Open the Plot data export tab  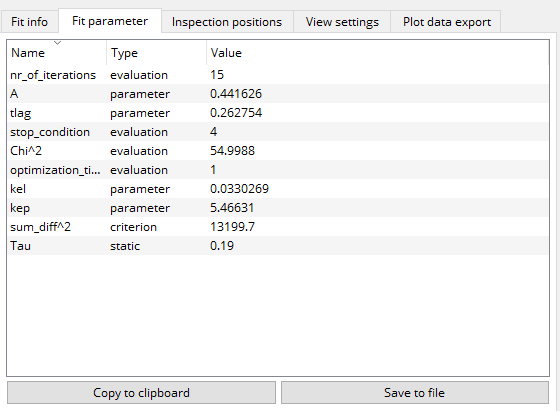point(446,22)
